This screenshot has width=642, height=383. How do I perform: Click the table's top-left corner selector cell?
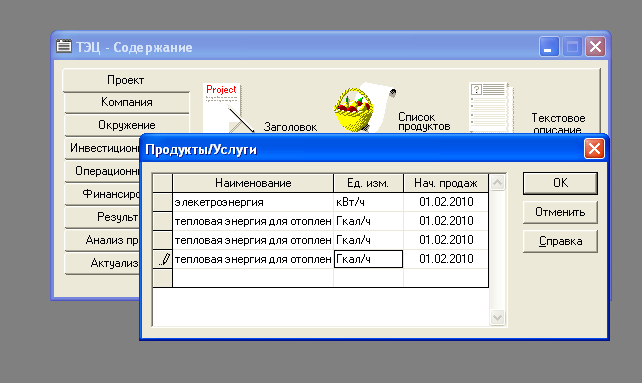(163, 183)
